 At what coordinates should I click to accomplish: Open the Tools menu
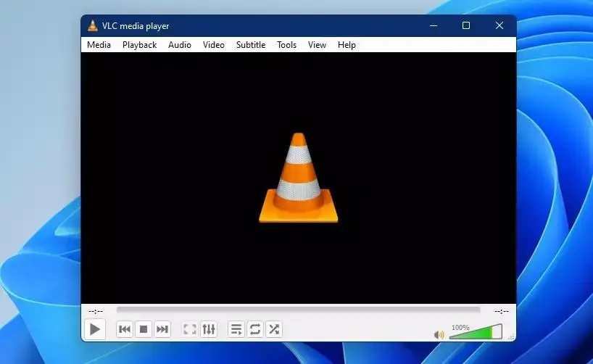click(x=286, y=45)
